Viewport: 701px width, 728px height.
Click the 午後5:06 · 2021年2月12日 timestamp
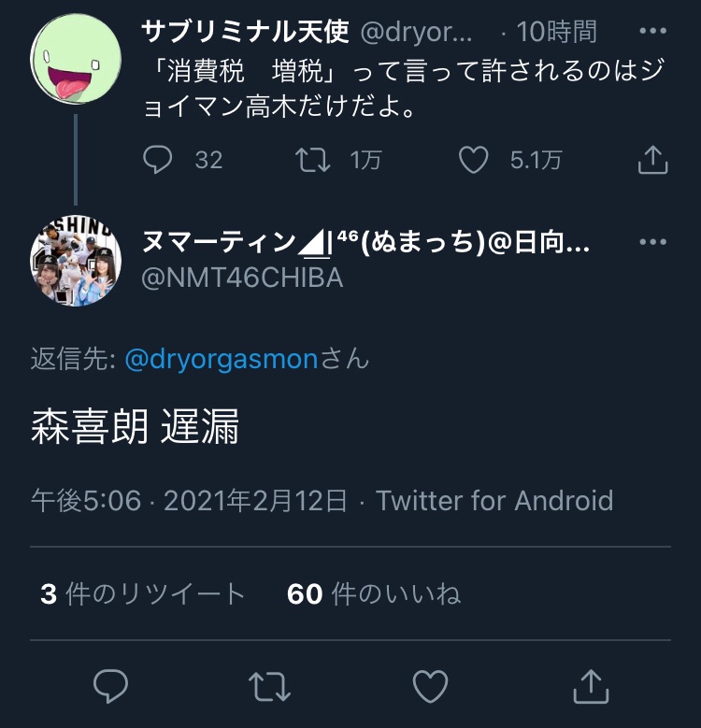click(x=190, y=500)
